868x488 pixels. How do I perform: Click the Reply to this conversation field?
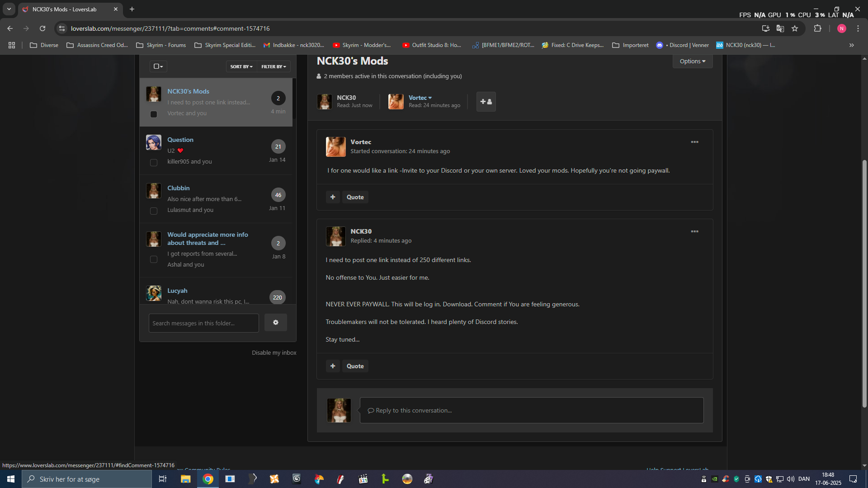coord(532,410)
